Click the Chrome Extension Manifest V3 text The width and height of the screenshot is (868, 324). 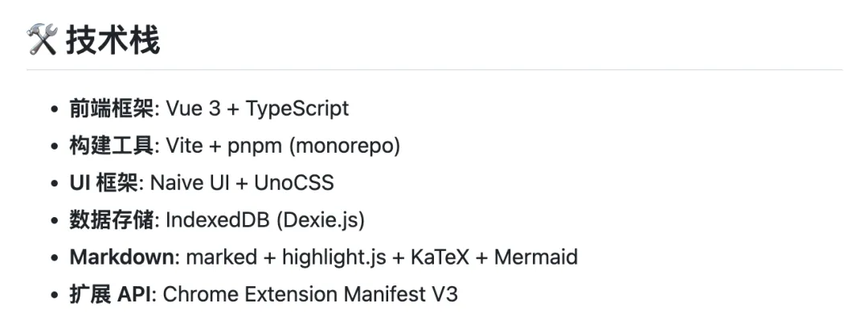(310, 294)
